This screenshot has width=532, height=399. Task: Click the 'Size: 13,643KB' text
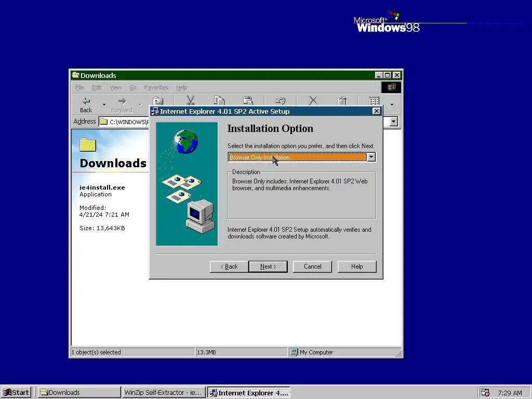click(x=102, y=228)
